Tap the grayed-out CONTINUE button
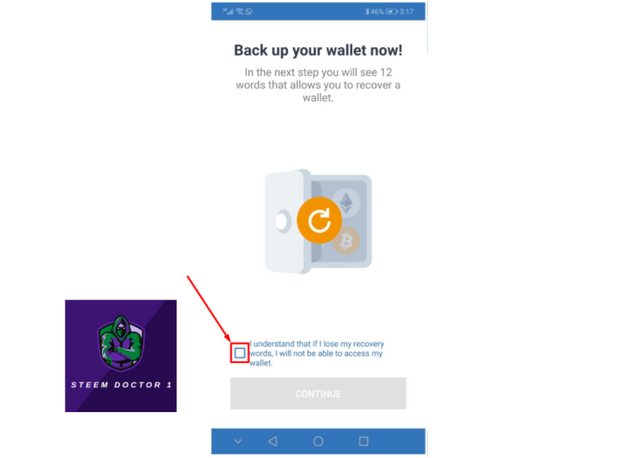The height and width of the screenshot is (458, 640). (x=318, y=394)
